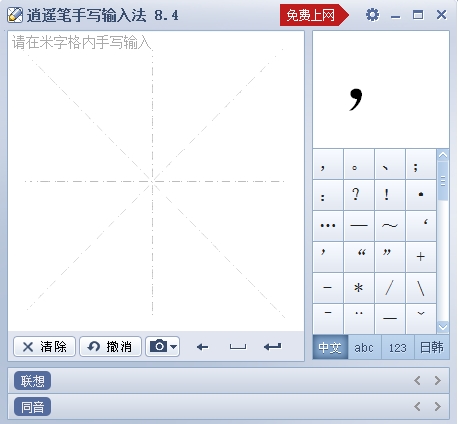This screenshot has width=459, height=424.
Task: Show next page of 联想 candidates
Action: (x=438, y=380)
